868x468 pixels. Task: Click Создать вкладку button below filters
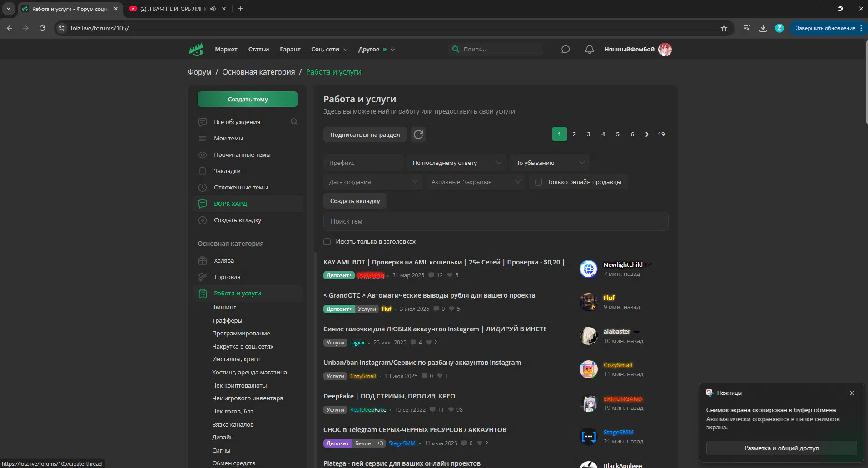(355, 201)
